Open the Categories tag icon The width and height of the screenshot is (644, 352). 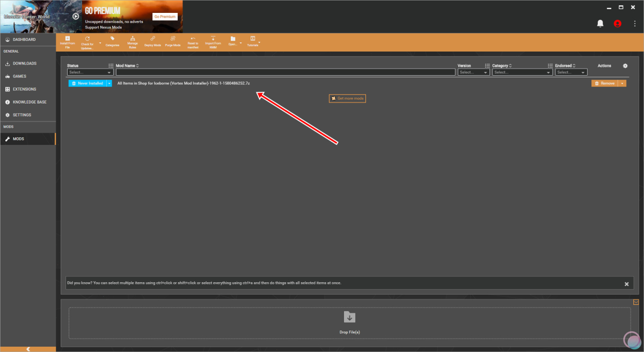pos(112,39)
